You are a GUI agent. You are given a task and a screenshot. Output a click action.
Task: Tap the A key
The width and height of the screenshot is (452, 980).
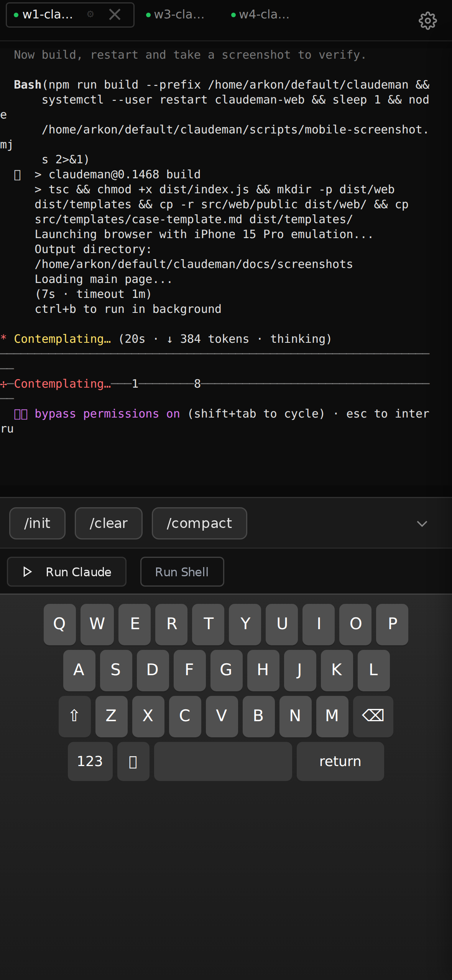pos(79,670)
